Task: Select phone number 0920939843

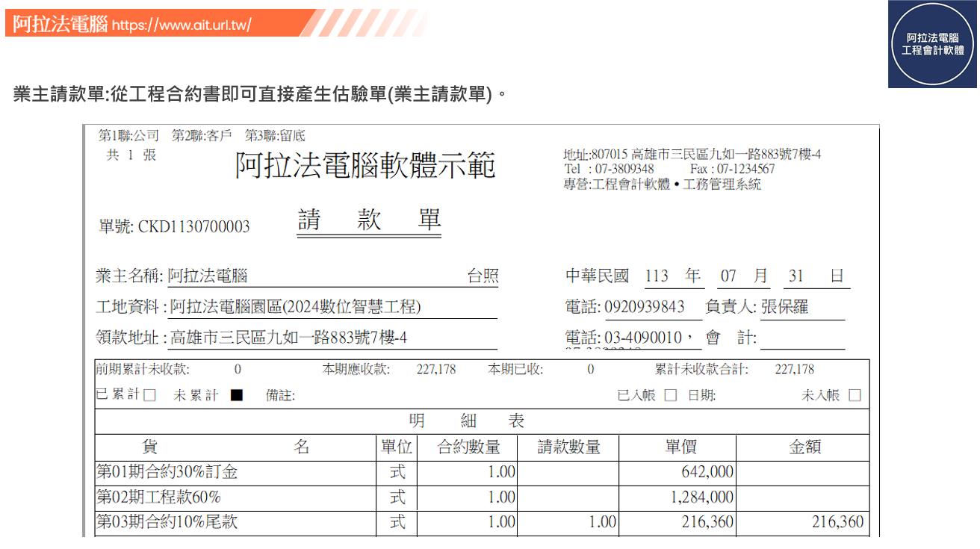Action: 645,307
